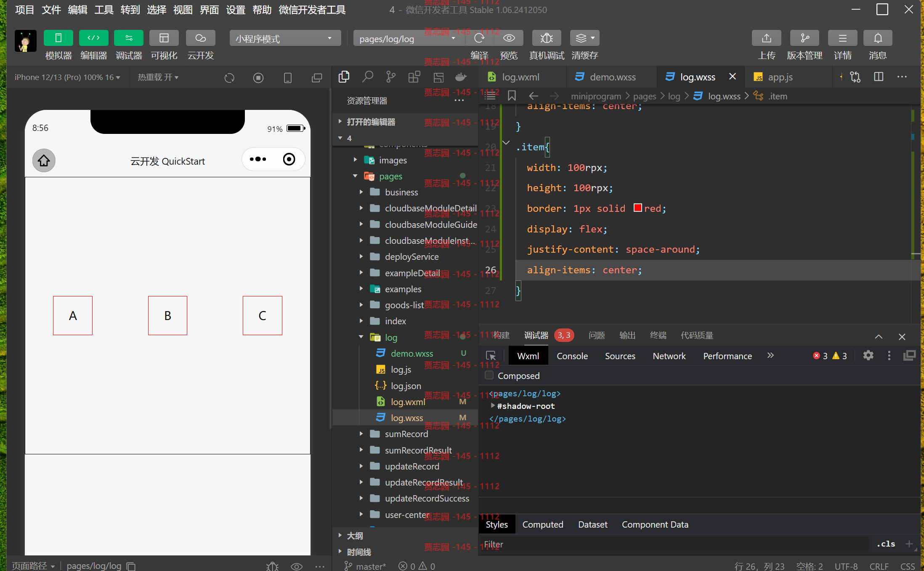Open project details

point(842,38)
